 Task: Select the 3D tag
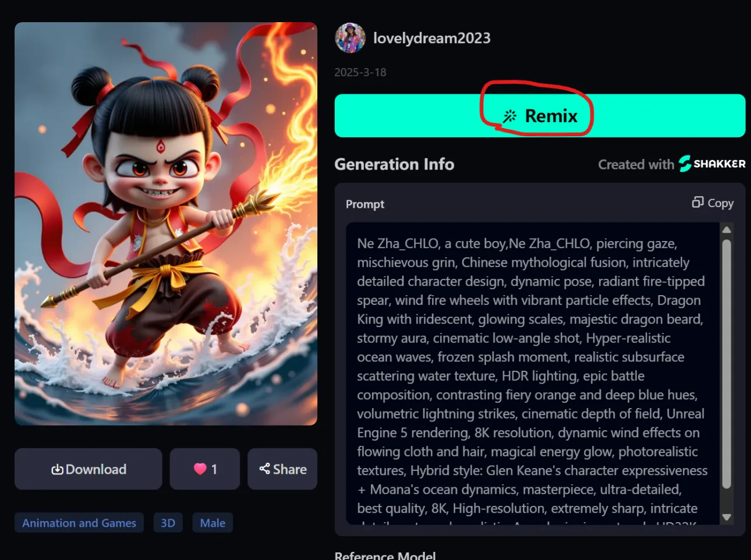(168, 523)
